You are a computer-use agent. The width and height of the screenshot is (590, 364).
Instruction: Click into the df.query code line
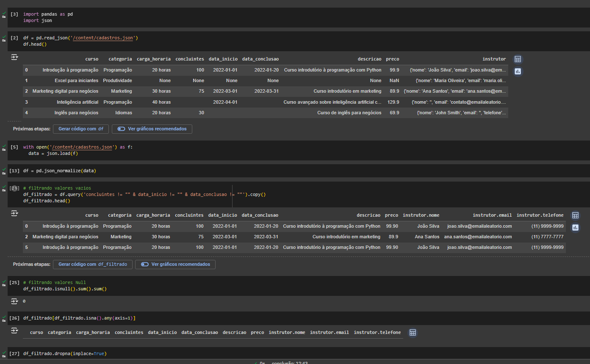coord(144,195)
